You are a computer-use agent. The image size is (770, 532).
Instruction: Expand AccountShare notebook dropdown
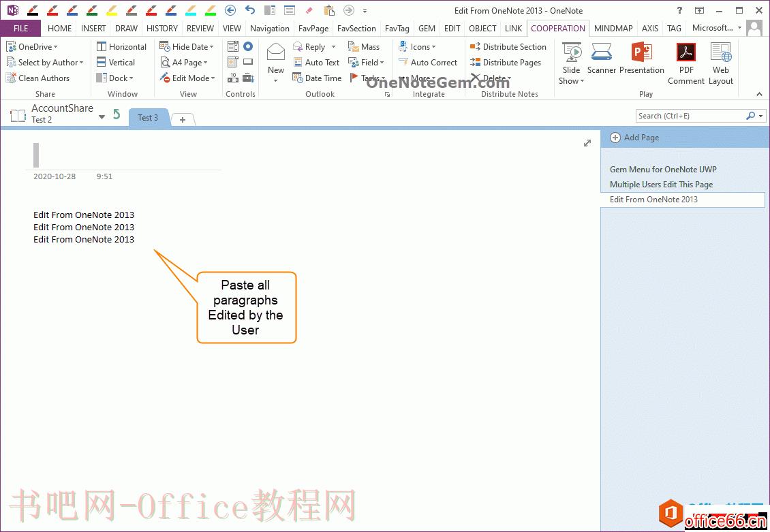tap(102, 116)
